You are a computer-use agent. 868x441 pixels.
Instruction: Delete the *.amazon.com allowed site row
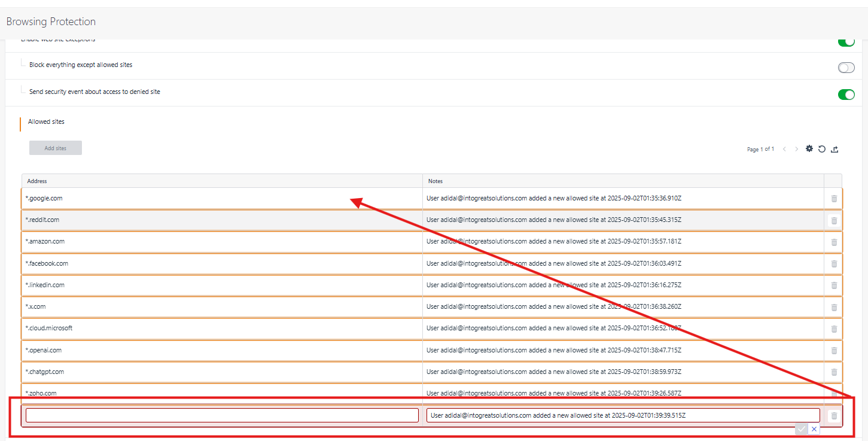tap(834, 242)
